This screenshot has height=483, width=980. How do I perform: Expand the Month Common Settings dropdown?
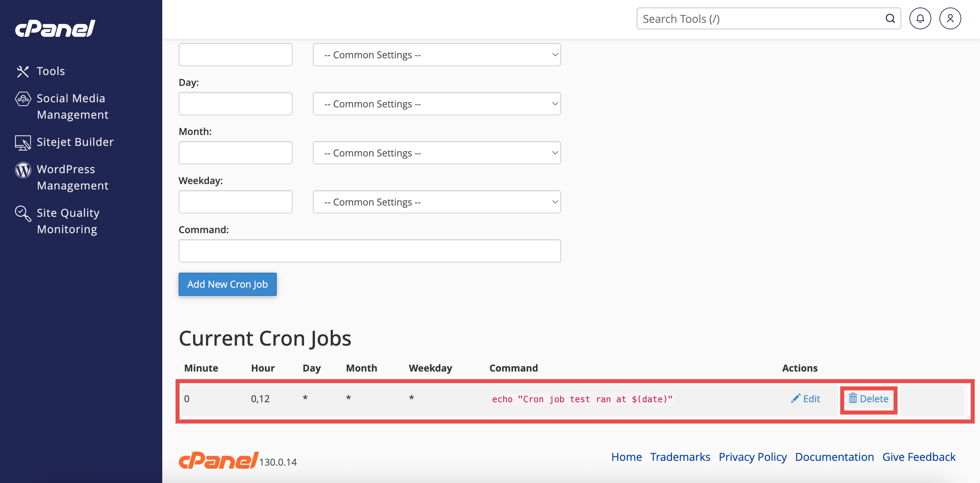436,153
